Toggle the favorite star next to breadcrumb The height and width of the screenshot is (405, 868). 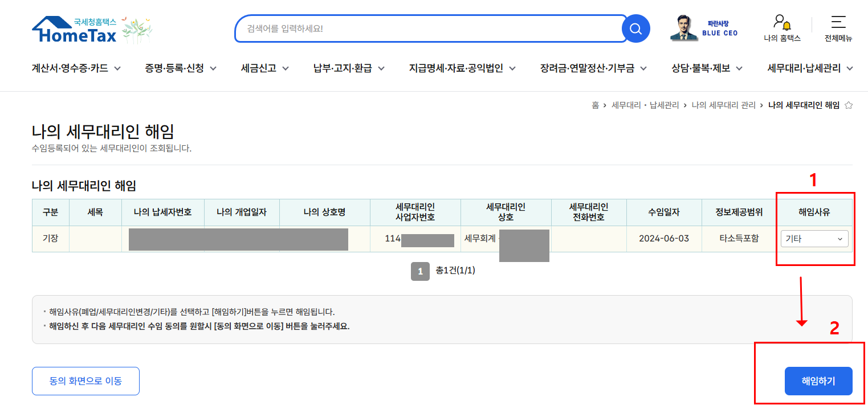click(849, 105)
